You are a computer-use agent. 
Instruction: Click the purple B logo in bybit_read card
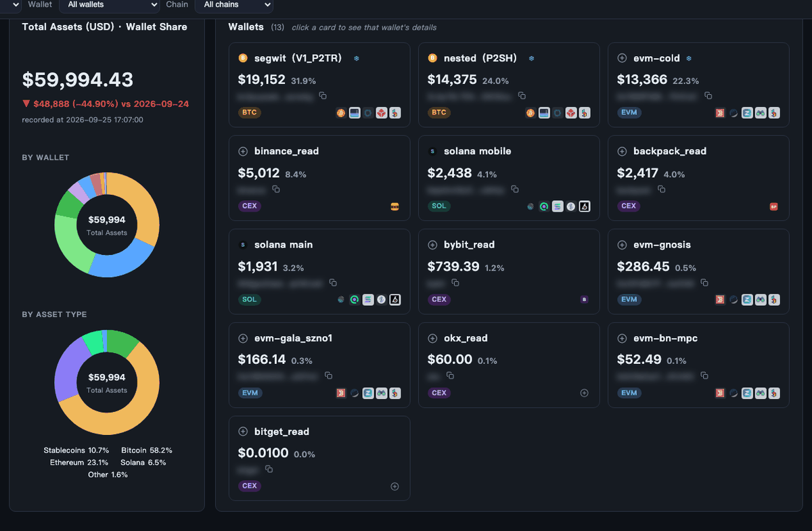585,300
